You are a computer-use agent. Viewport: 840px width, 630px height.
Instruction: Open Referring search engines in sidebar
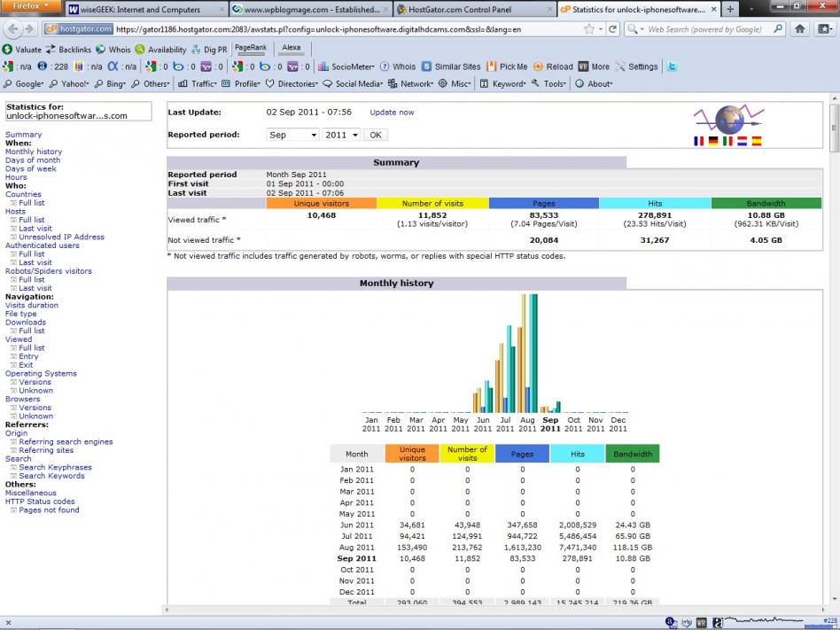pos(66,442)
